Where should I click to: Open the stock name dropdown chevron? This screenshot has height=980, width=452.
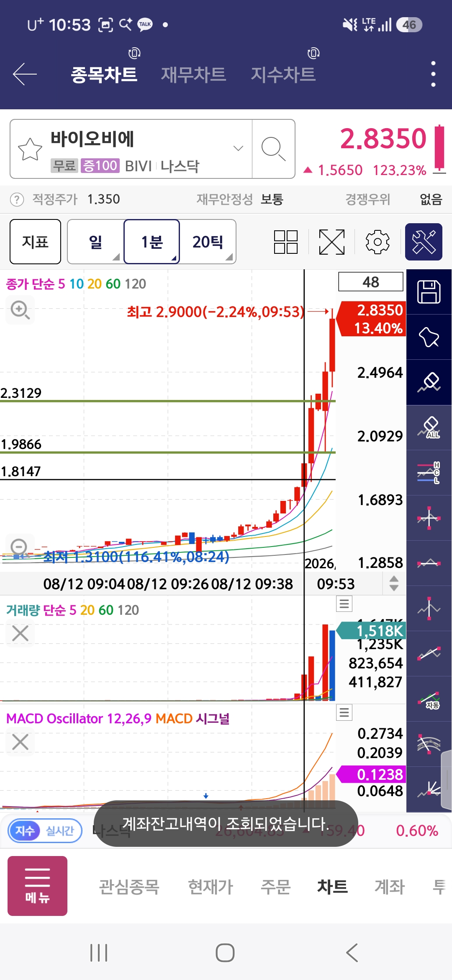pyautogui.click(x=238, y=148)
